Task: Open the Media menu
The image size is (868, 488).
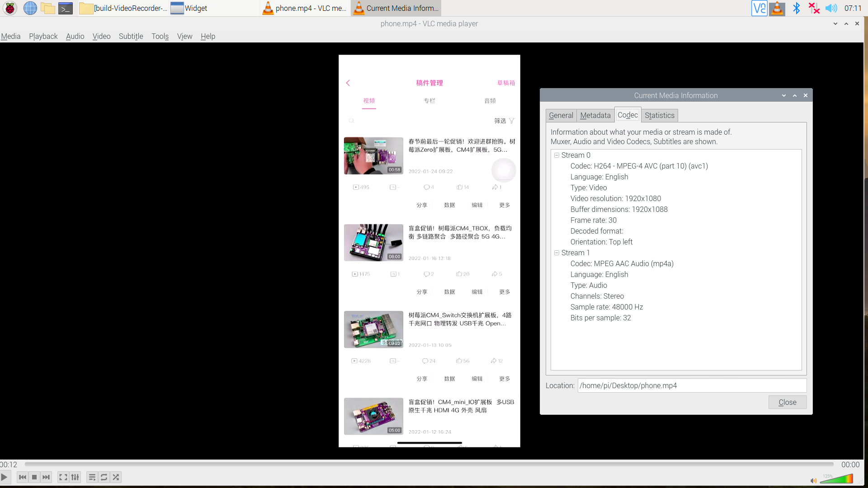Action: [x=11, y=36]
